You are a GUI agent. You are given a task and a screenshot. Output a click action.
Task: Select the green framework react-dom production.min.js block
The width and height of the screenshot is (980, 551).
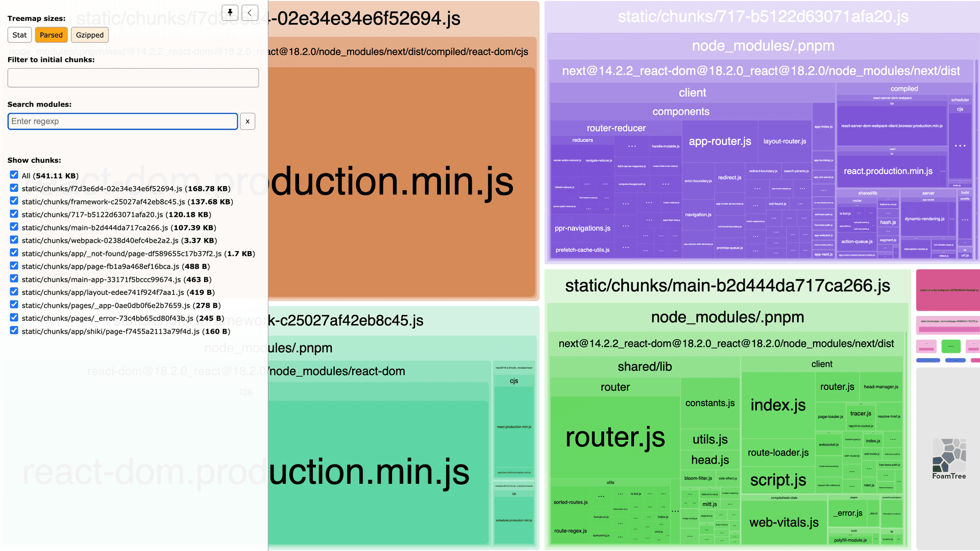378,472
